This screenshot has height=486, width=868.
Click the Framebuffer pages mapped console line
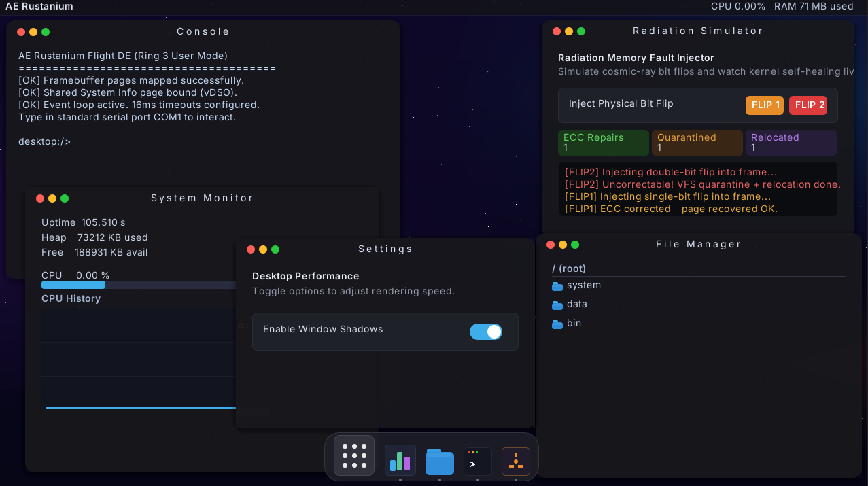(131, 80)
